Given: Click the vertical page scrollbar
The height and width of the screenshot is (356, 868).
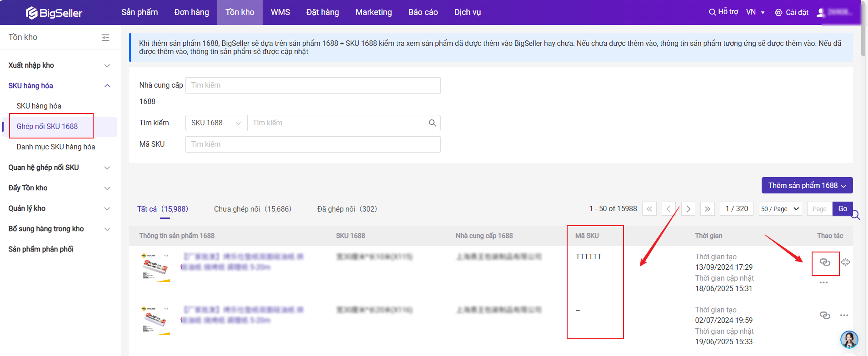Looking at the screenshot, I should tap(863, 41).
